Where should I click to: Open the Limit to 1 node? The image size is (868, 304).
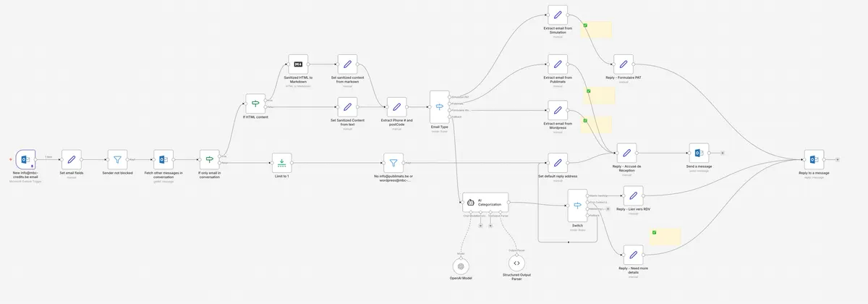coord(281,163)
